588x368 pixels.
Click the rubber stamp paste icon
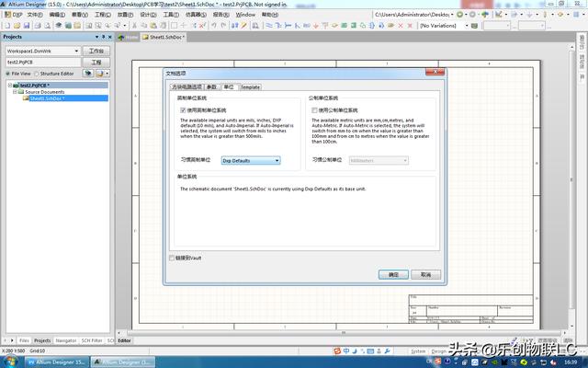coord(163,26)
